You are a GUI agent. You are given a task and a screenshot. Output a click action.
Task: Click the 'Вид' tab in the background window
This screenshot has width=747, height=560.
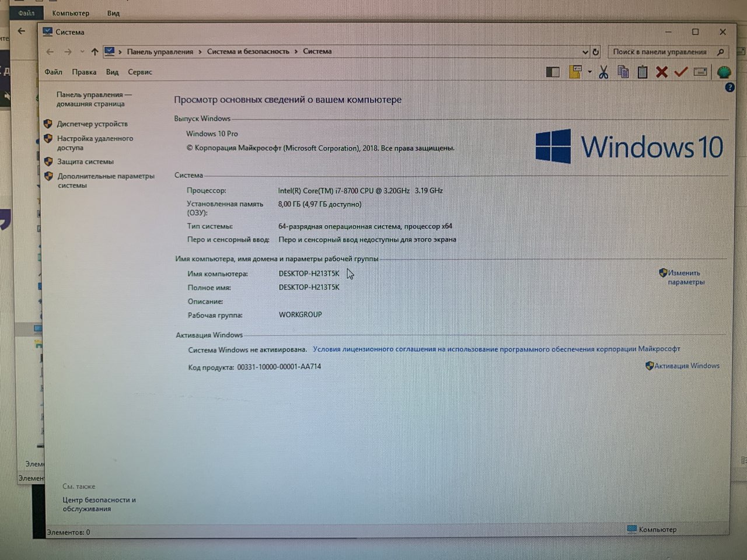113,13
